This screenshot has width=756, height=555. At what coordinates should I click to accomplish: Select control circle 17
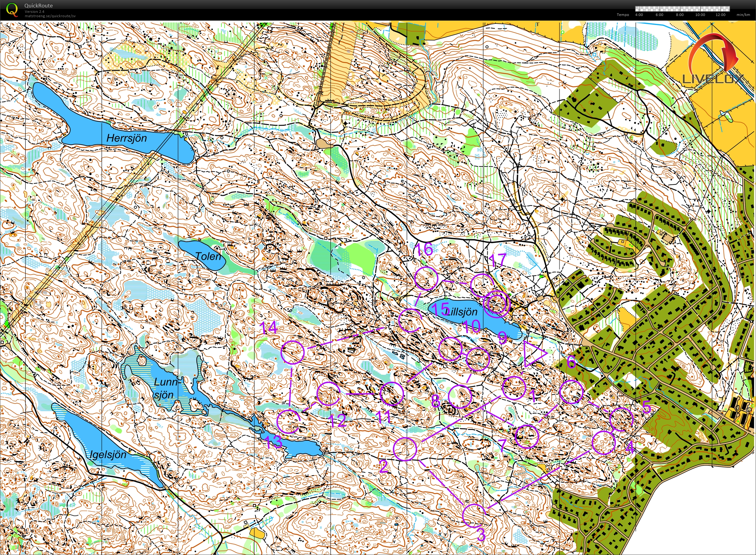482,285
